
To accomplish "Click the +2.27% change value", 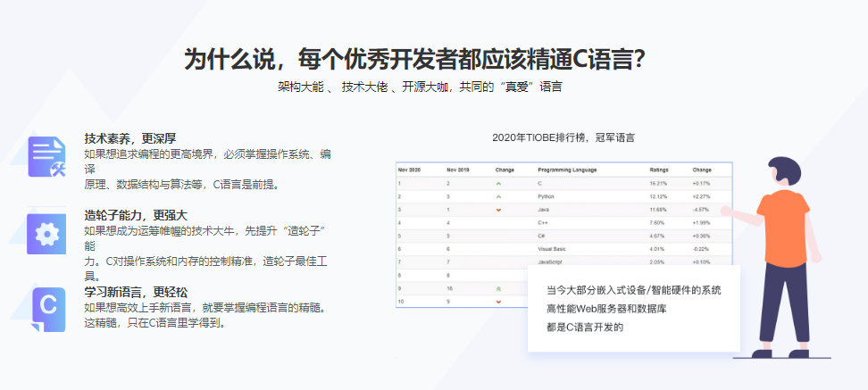I will [701, 196].
